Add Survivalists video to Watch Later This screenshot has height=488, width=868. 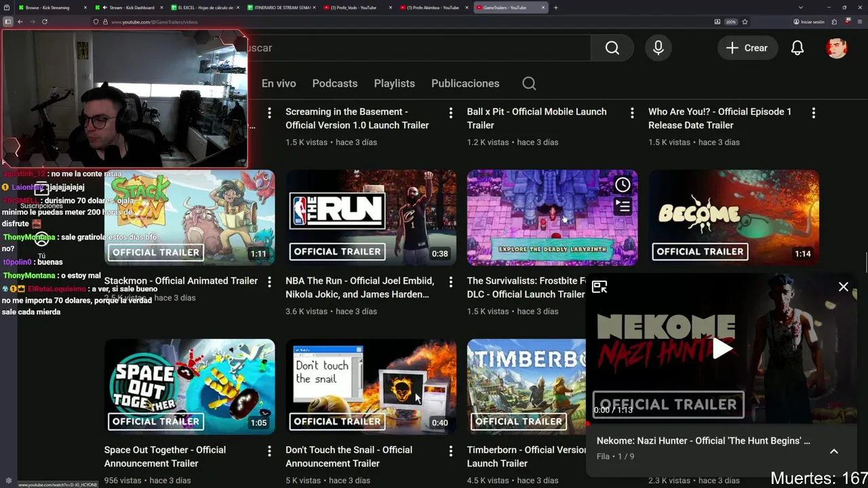623,184
